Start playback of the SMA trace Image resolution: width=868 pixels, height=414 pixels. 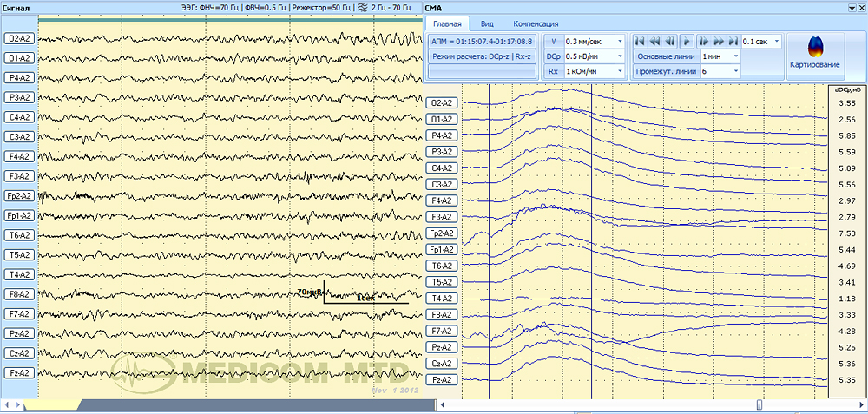pos(687,41)
